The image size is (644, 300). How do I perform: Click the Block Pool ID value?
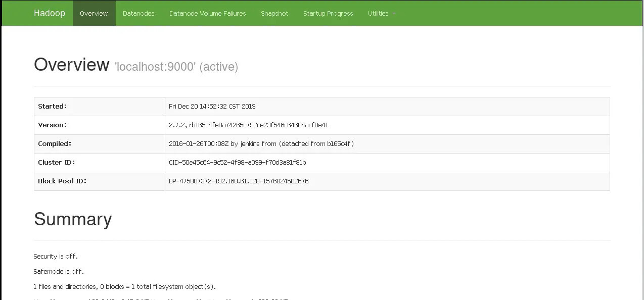coord(239,181)
